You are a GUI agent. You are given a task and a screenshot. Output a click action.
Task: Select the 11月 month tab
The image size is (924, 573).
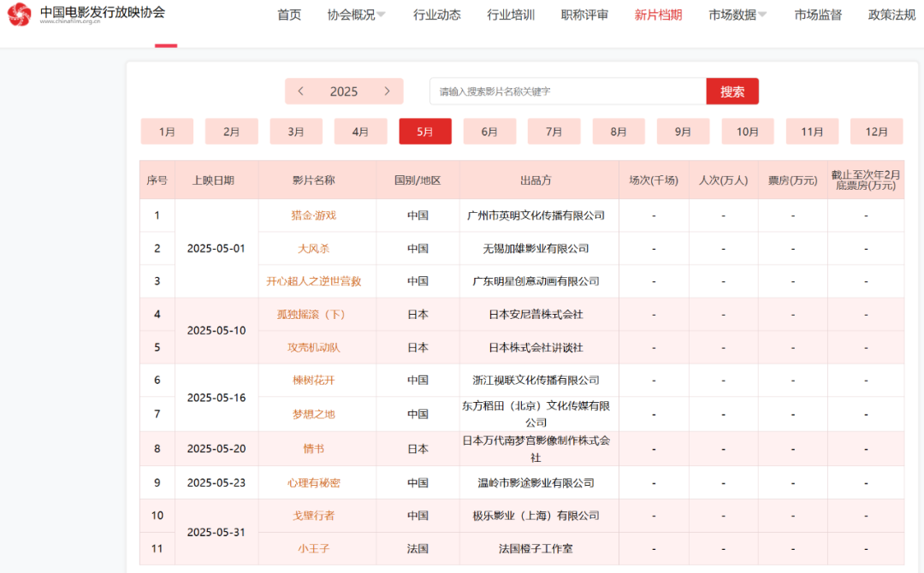click(x=812, y=132)
